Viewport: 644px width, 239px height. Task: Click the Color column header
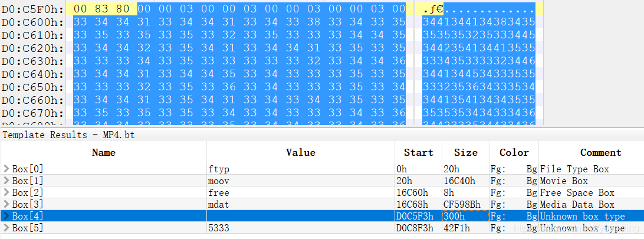(514, 152)
